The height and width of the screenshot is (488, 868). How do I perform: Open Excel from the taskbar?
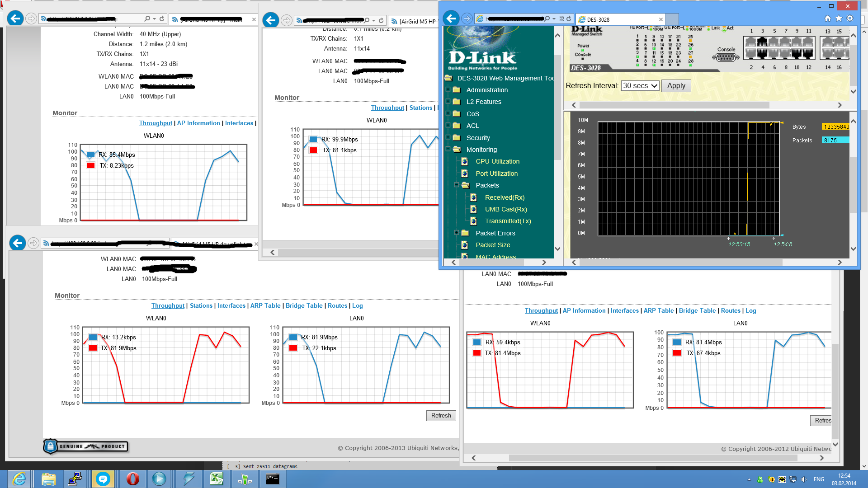(216, 479)
